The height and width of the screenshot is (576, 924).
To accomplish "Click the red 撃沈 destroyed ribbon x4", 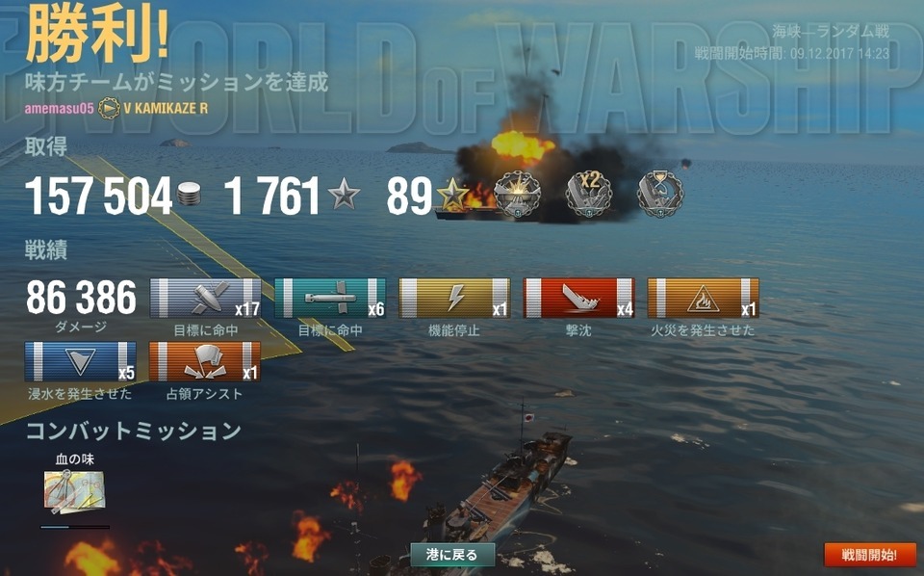I will coord(578,299).
